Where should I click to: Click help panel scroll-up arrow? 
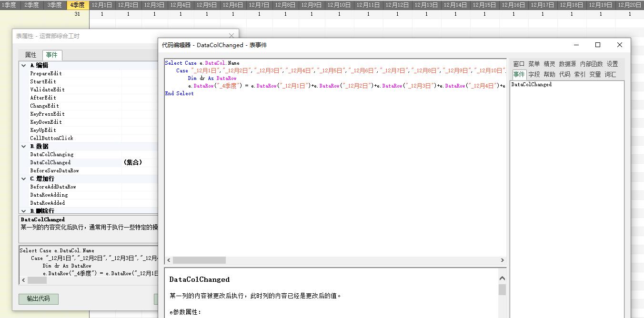tap(502, 278)
